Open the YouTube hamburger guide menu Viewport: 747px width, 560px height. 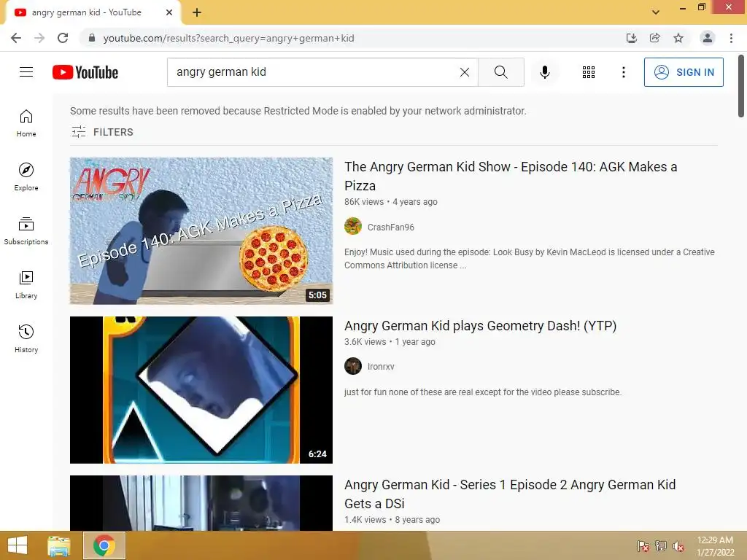tap(26, 72)
